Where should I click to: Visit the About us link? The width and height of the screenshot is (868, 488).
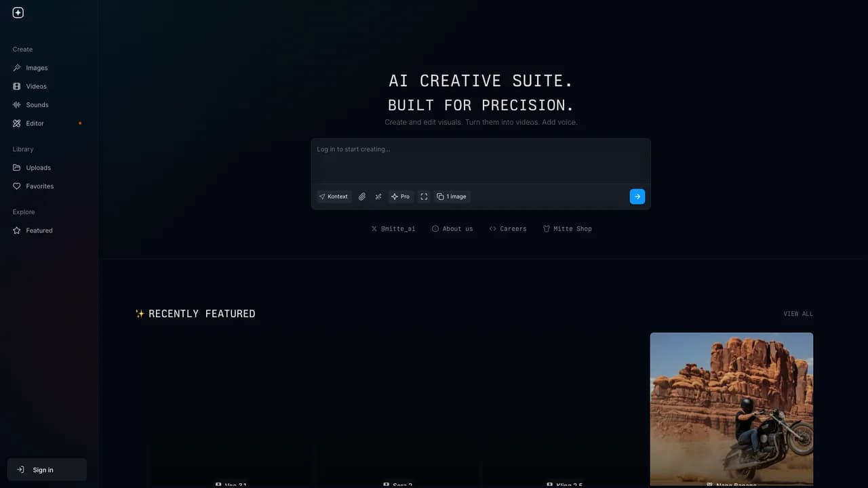coord(452,229)
